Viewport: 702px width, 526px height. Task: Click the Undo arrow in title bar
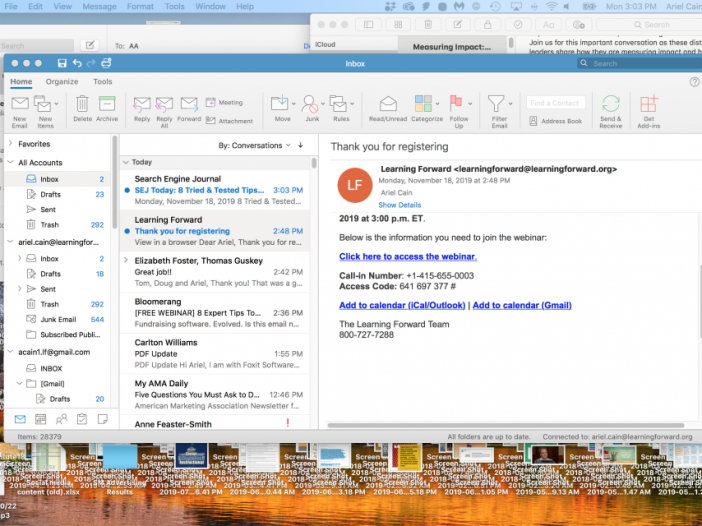click(x=77, y=63)
